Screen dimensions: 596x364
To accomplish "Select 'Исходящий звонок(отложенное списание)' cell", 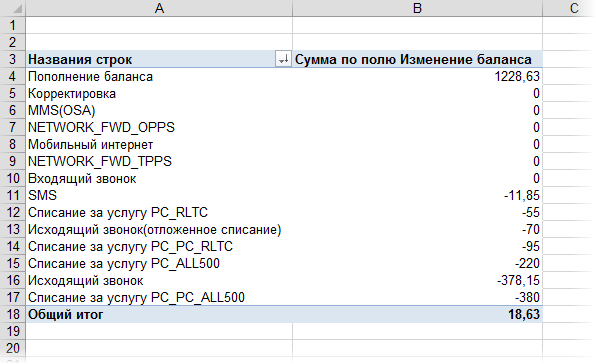I will tap(159, 229).
